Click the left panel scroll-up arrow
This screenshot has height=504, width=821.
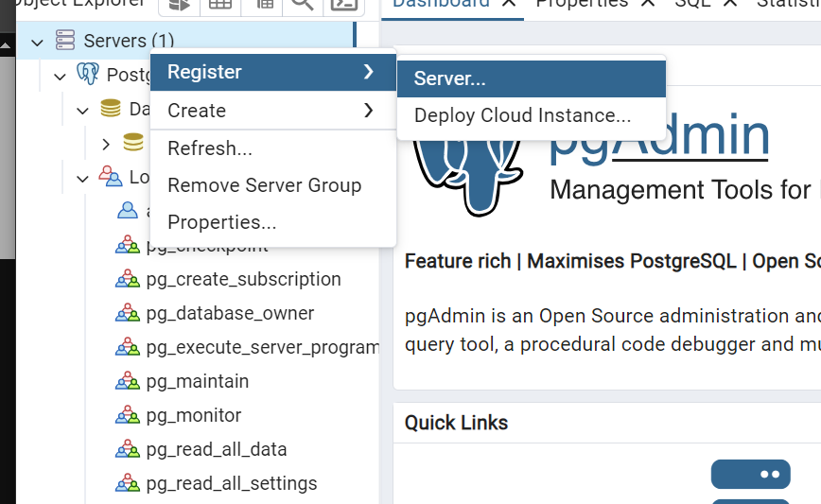pyautogui.click(x=6, y=46)
